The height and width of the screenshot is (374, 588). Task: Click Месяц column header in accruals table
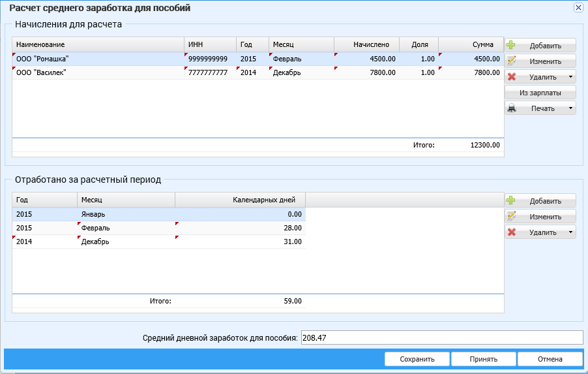point(302,44)
